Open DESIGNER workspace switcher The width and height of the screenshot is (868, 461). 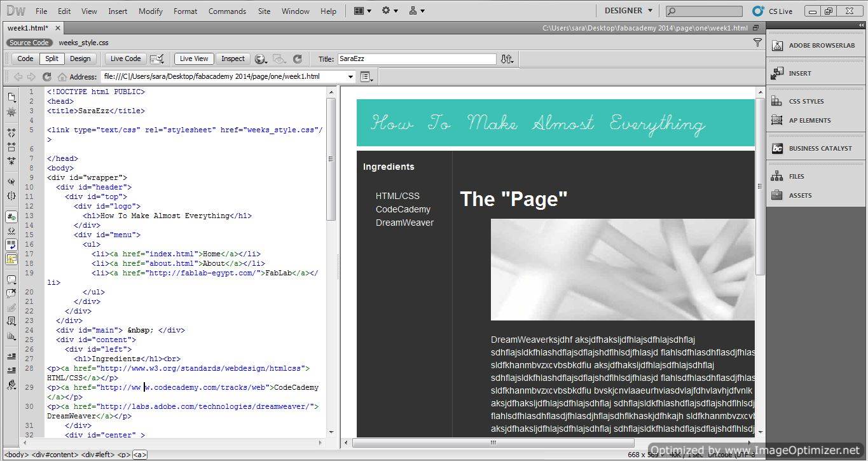[x=628, y=11]
